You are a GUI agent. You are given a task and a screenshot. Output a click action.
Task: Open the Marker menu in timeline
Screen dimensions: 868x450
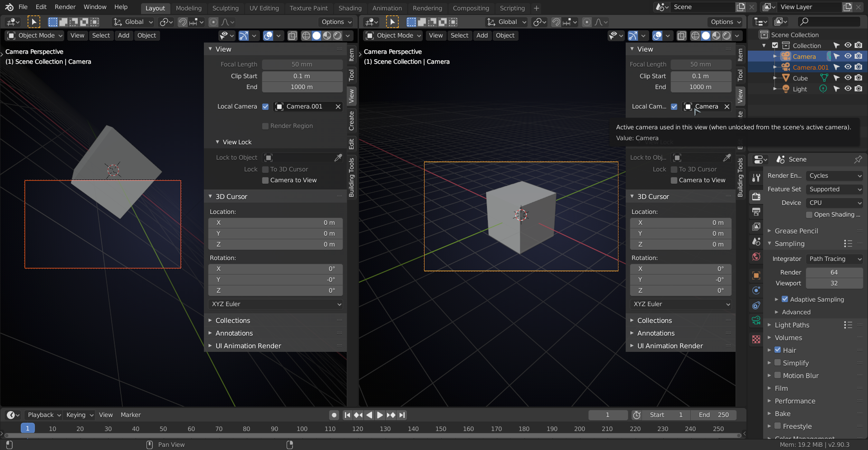pyautogui.click(x=131, y=415)
